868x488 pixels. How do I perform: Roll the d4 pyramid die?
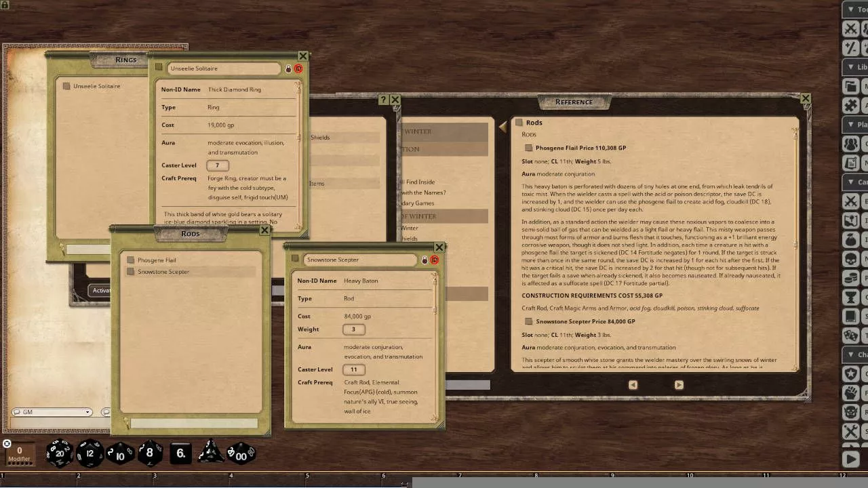(210, 453)
